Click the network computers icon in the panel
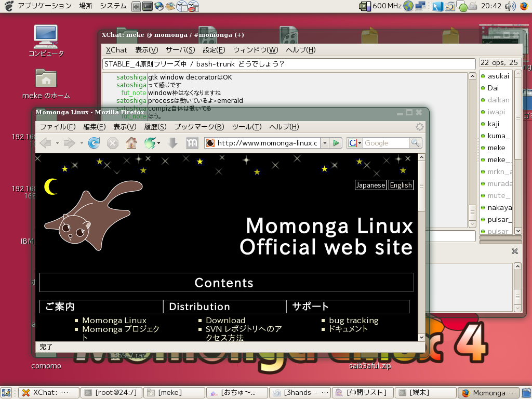 420,6
